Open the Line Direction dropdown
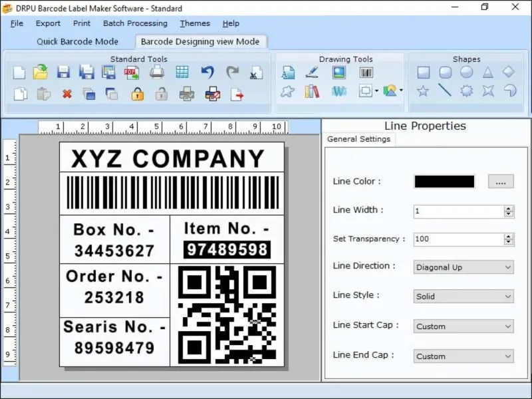 point(464,267)
